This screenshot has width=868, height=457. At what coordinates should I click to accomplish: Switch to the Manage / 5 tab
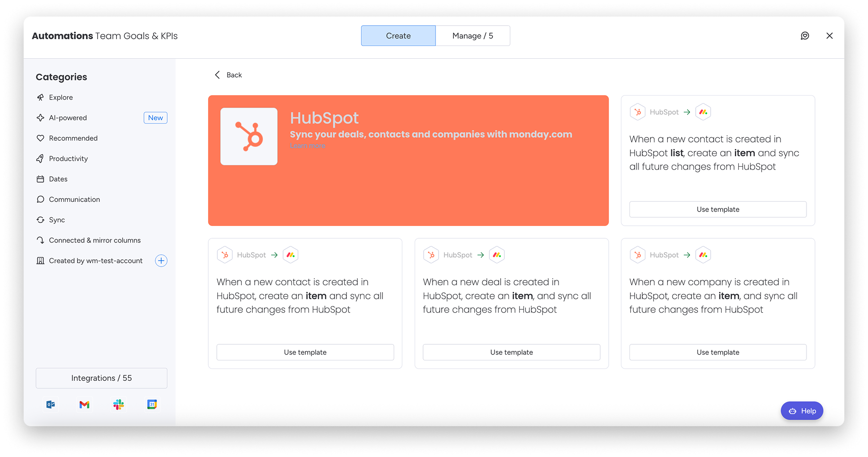[473, 36]
